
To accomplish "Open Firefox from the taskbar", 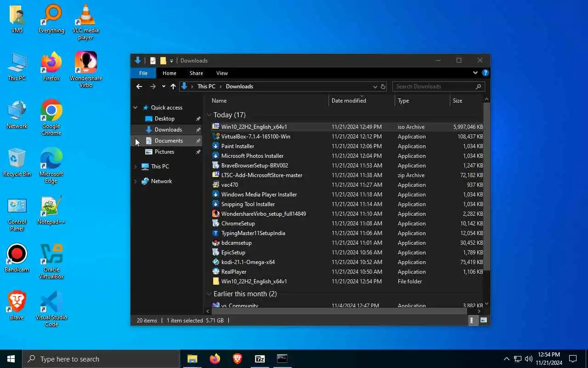I will click(215, 359).
